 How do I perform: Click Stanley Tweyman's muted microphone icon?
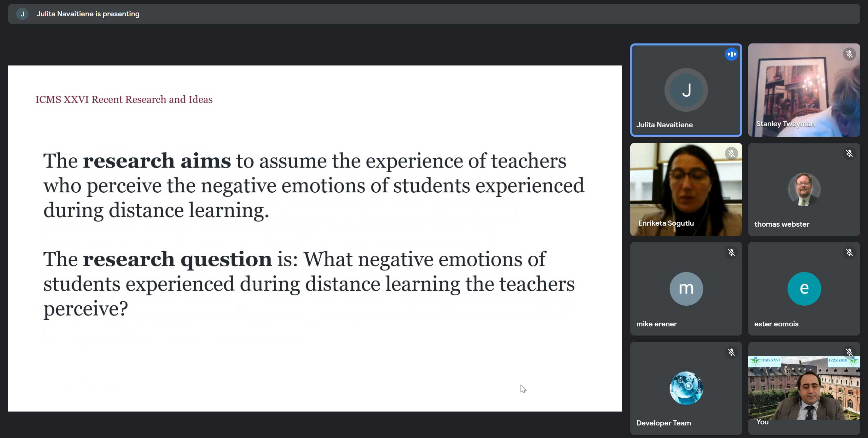click(849, 54)
